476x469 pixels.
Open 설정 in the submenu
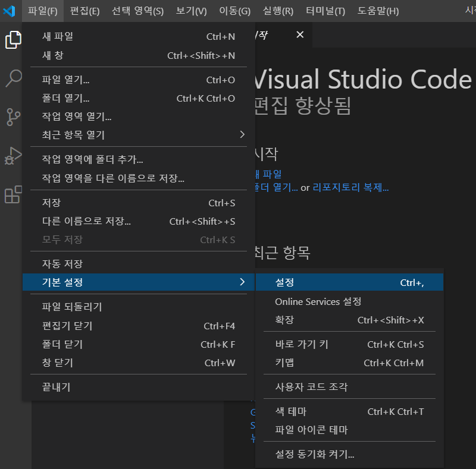tap(349, 282)
